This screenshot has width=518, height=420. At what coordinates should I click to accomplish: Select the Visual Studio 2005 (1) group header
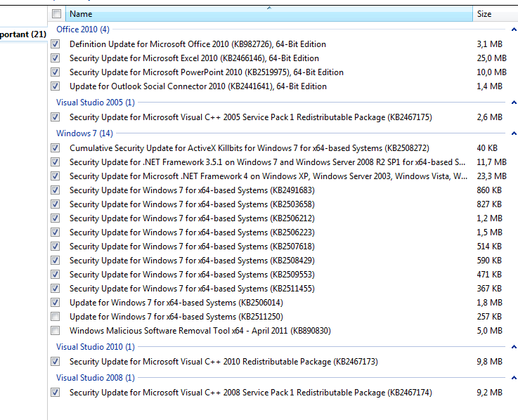[x=96, y=103]
